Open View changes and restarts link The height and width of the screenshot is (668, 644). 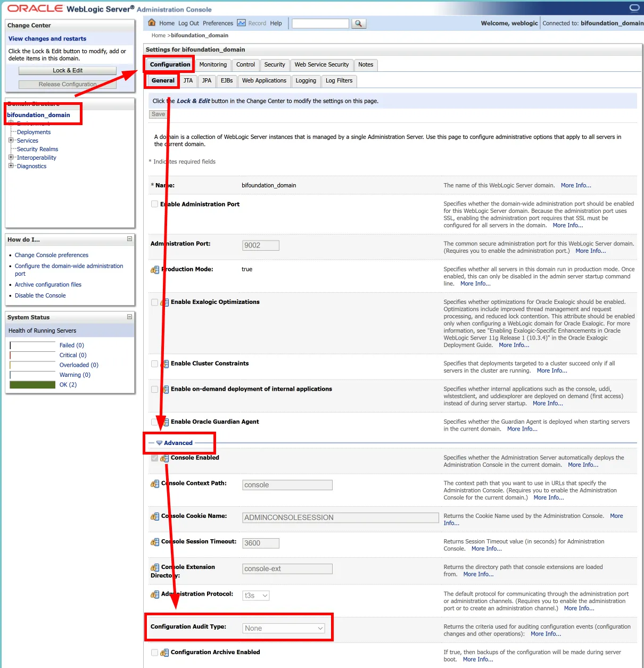pos(47,39)
